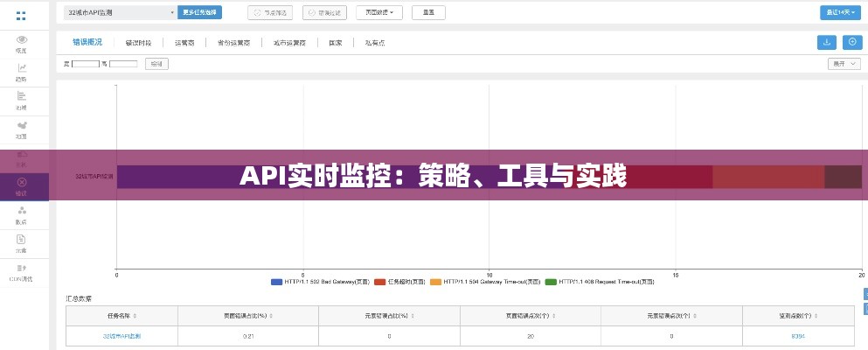Screen dimensions: 868x350
Task: Open the overview eye icon in sidebar
Action: coord(22,39)
